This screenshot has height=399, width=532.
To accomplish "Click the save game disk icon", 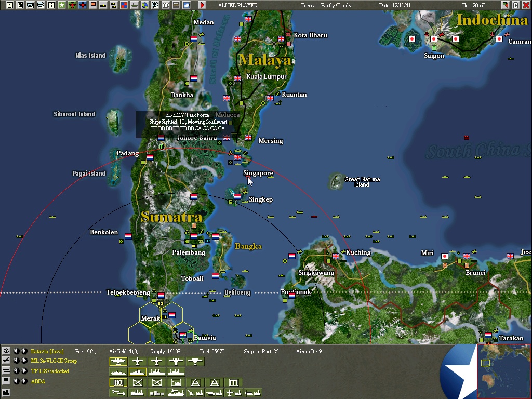I will tap(9, 5).
